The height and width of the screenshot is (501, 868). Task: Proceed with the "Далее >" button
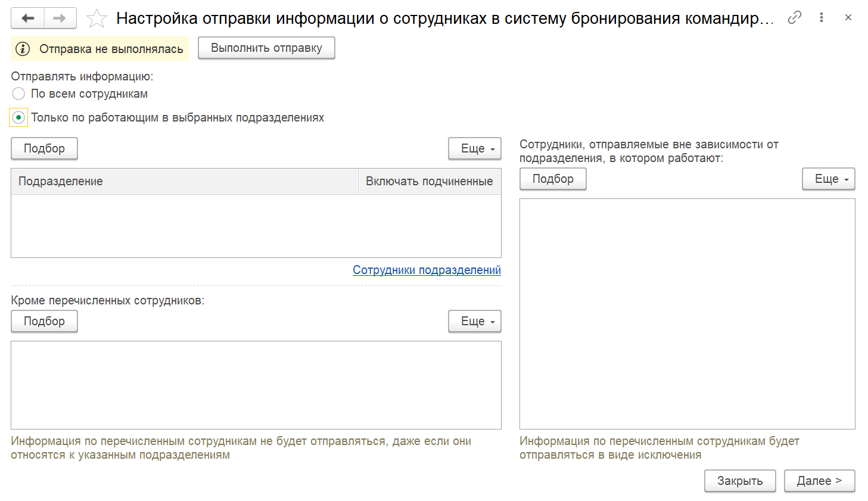pos(819,481)
